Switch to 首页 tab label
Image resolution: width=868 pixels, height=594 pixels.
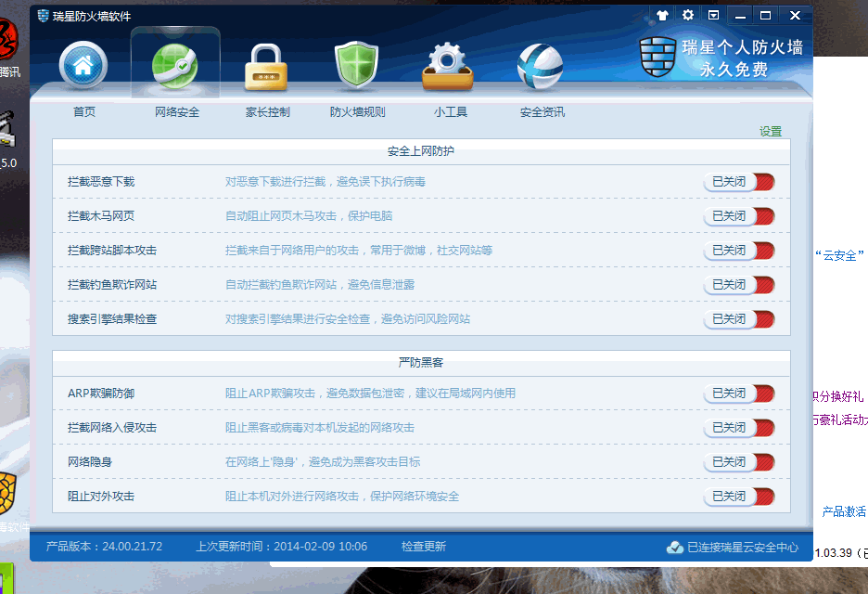click(84, 112)
